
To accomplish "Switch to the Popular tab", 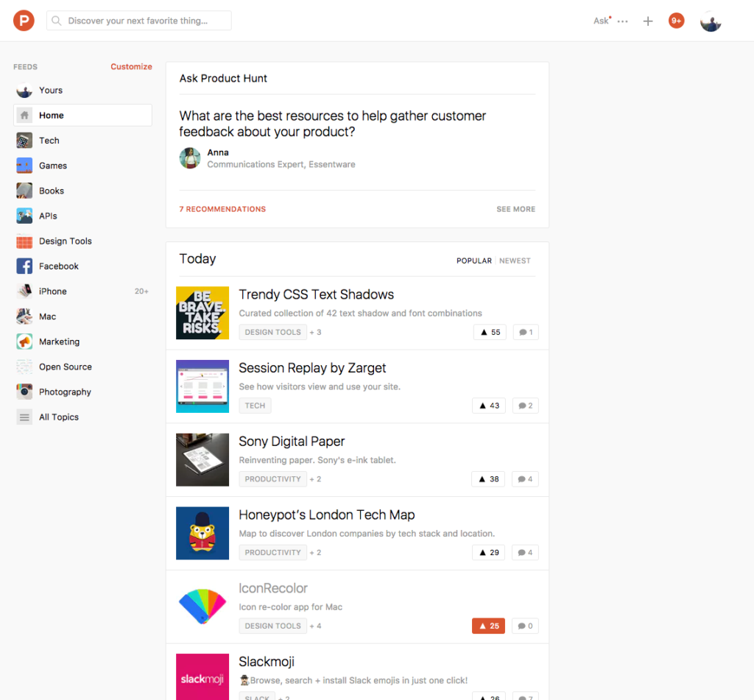I will (x=473, y=261).
